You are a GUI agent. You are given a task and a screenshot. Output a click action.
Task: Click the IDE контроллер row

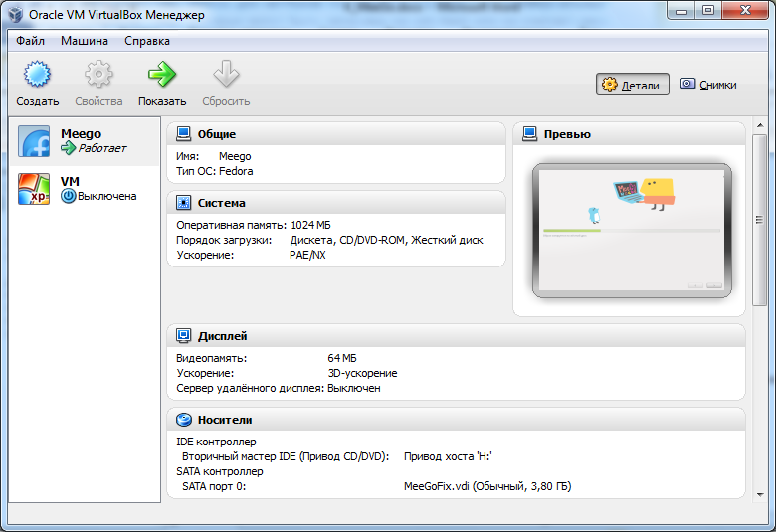point(216,442)
